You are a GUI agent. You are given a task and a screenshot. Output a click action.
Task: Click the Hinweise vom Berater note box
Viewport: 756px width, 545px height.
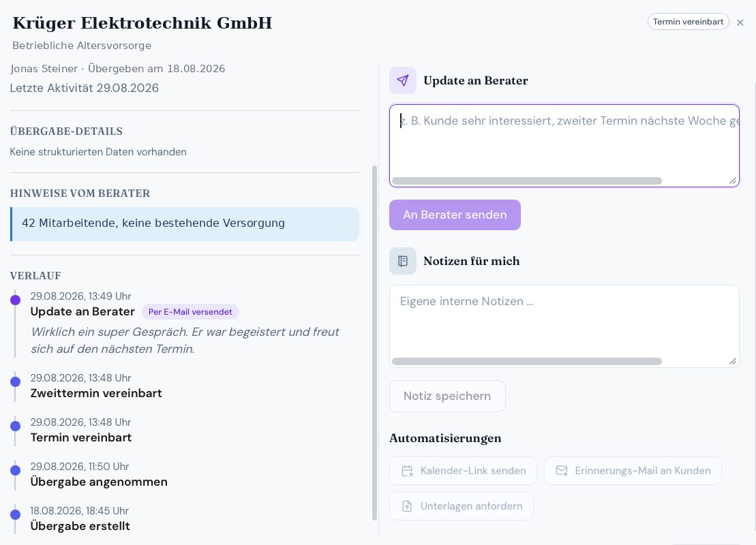[185, 224]
